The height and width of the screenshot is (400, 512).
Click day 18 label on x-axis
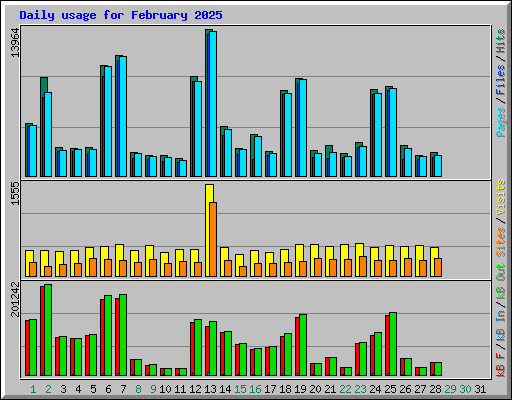point(285,389)
